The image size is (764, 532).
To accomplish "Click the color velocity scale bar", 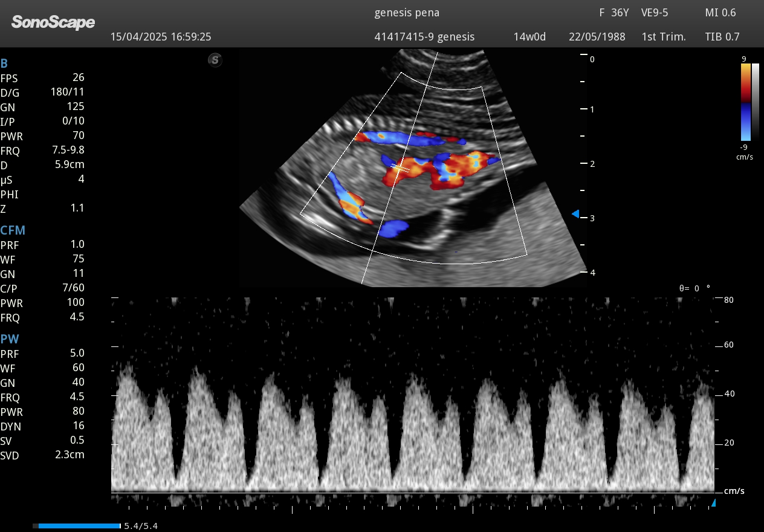I will pos(745,103).
